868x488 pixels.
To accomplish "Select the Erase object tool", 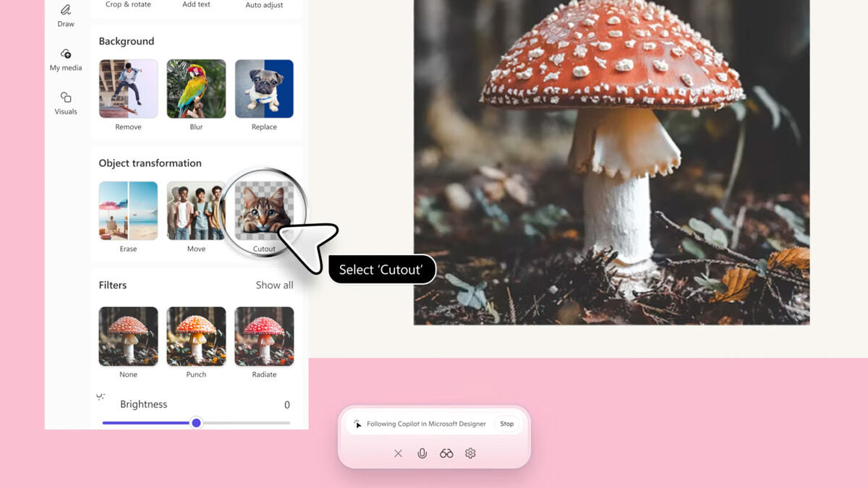I will pyautogui.click(x=128, y=210).
